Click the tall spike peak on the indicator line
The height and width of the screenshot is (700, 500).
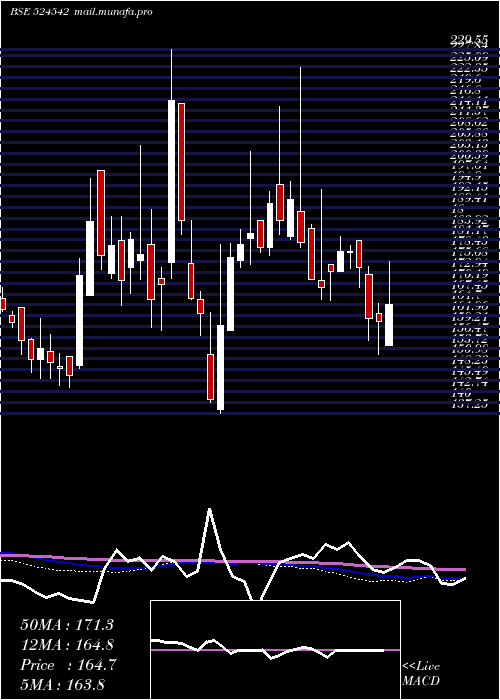[209, 510]
